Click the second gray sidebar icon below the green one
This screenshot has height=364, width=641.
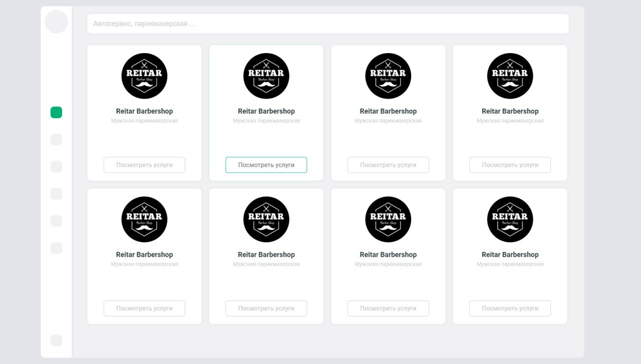(x=56, y=167)
